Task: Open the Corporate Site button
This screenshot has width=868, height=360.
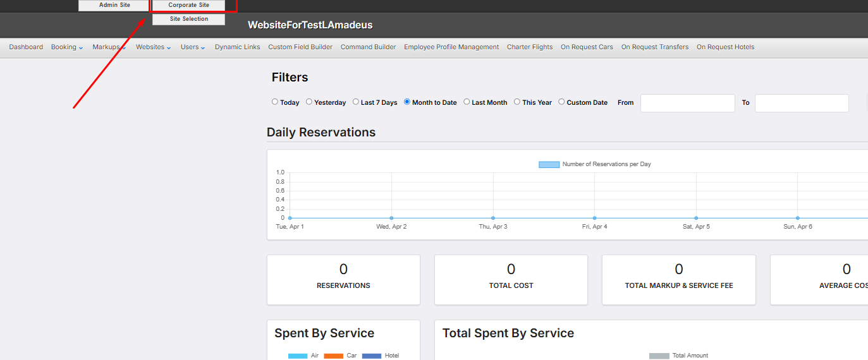Action: pos(188,5)
